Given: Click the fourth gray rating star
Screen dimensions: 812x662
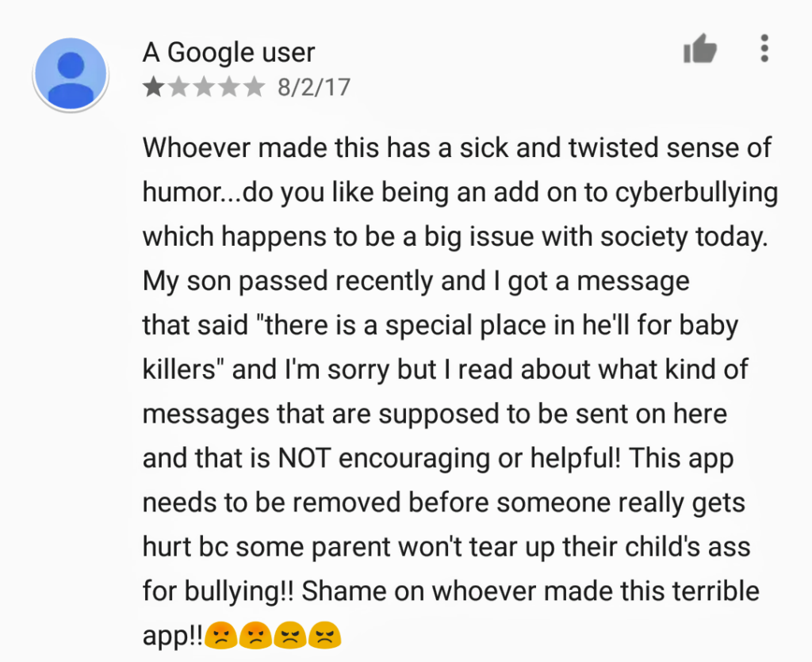Looking at the screenshot, I should pyautogui.click(x=229, y=87).
